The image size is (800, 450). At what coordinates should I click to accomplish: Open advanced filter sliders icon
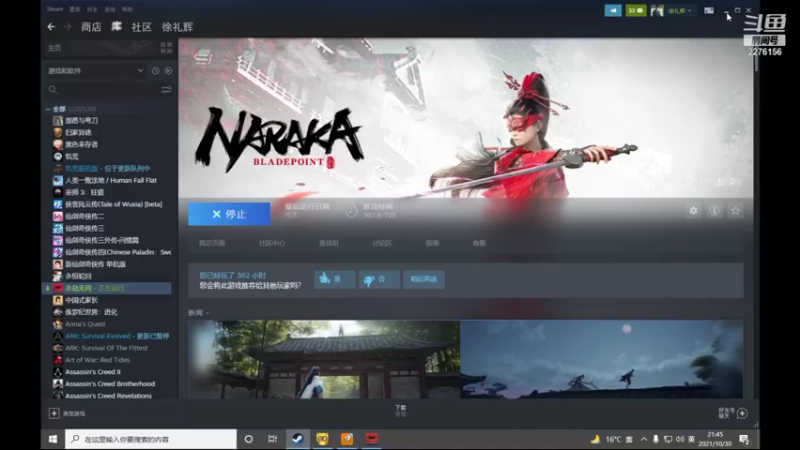(166, 90)
